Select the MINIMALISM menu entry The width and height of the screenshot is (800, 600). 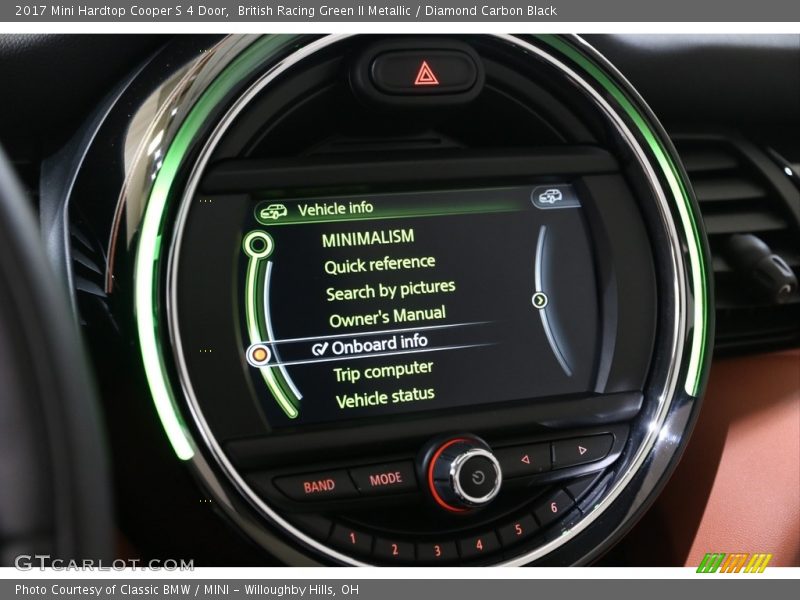(x=368, y=238)
